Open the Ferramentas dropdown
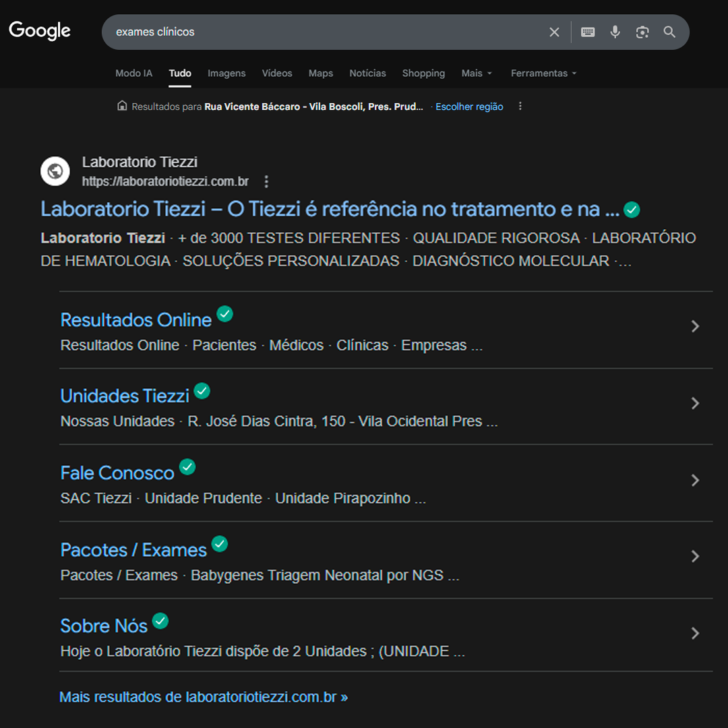728x728 pixels. pyautogui.click(x=543, y=73)
